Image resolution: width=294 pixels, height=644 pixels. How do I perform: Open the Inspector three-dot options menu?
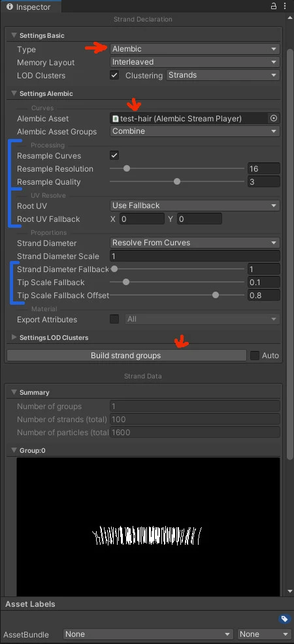point(286,6)
